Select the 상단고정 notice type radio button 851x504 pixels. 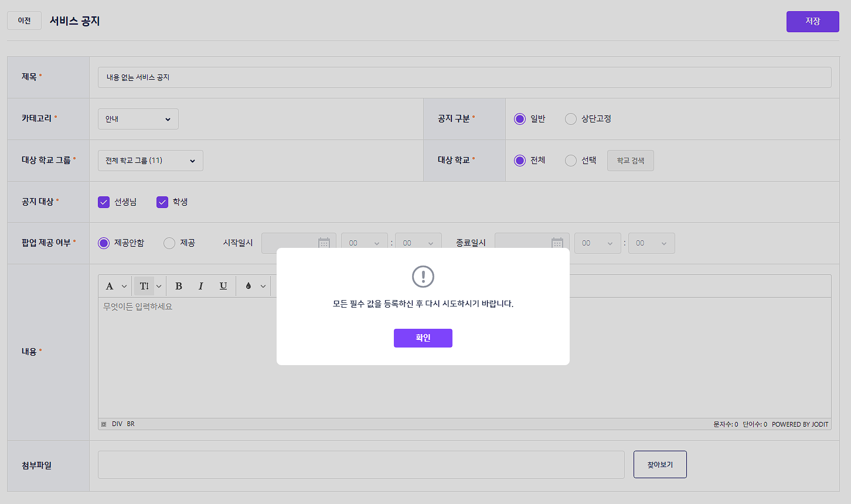[571, 119]
